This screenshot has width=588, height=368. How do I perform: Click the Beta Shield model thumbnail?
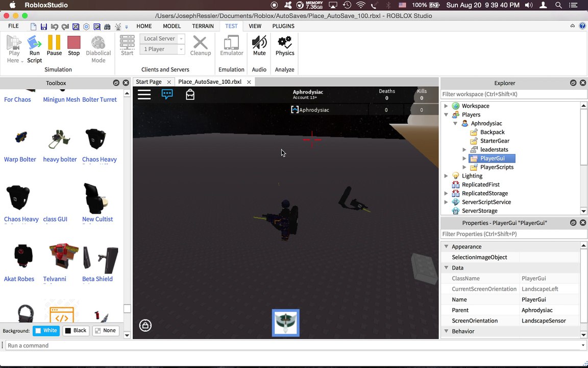click(100, 260)
